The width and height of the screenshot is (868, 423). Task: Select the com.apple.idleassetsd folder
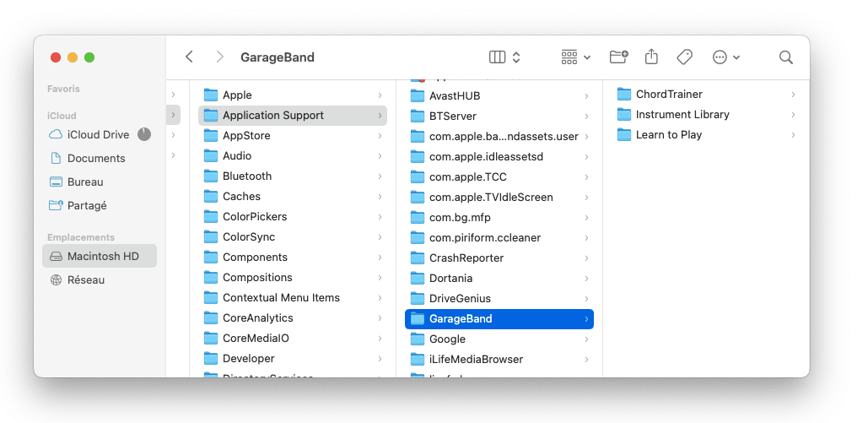coord(499,157)
